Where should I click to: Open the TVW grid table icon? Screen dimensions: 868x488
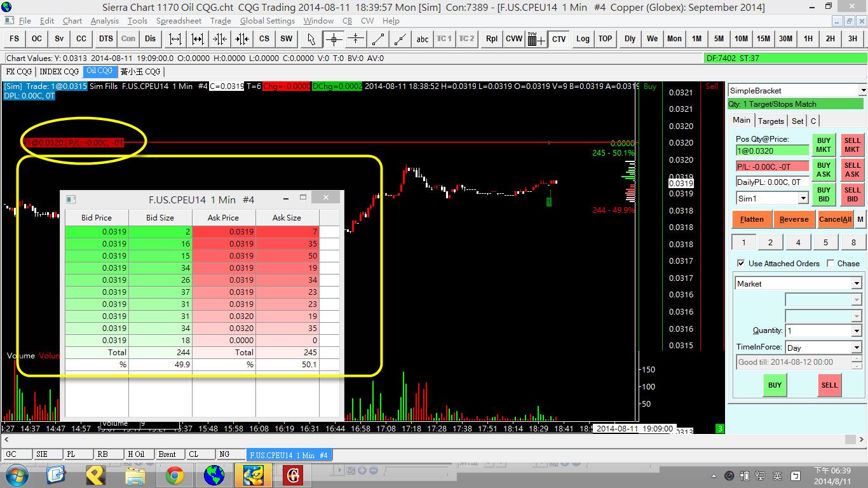536,39
